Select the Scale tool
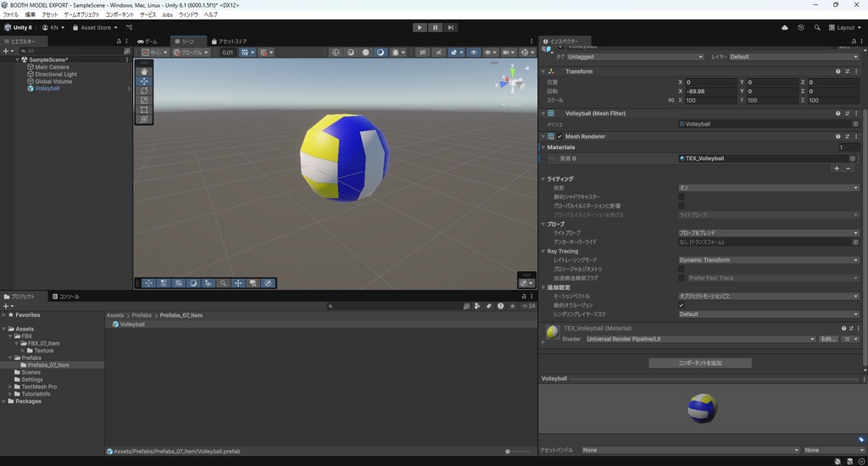This screenshot has width=868, height=466. 144,100
